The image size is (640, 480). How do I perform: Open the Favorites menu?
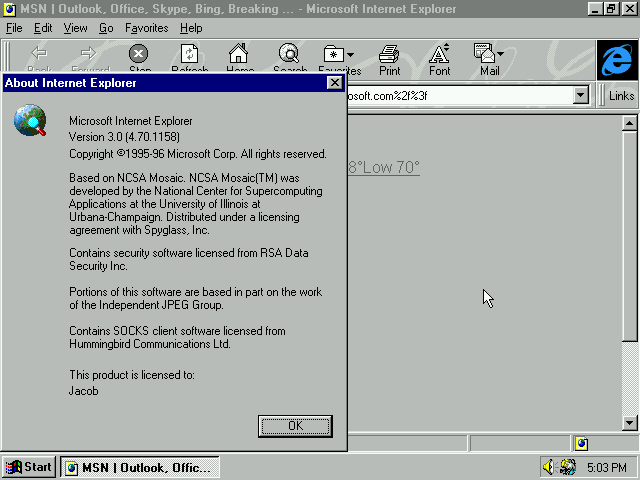(x=147, y=28)
